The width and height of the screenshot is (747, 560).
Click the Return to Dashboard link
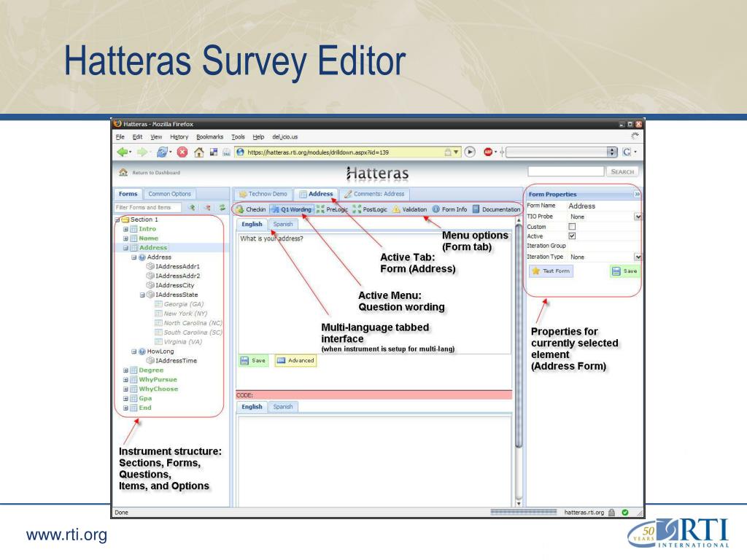click(x=156, y=173)
